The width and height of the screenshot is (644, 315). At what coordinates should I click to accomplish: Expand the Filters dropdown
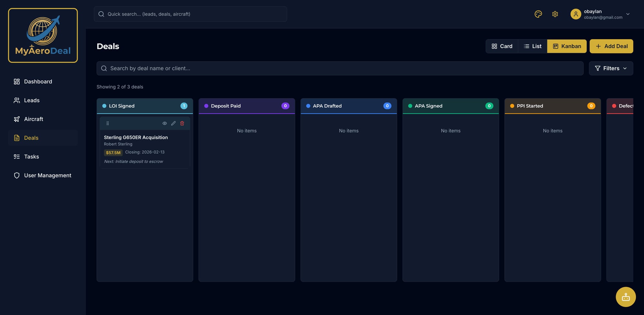(x=611, y=68)
